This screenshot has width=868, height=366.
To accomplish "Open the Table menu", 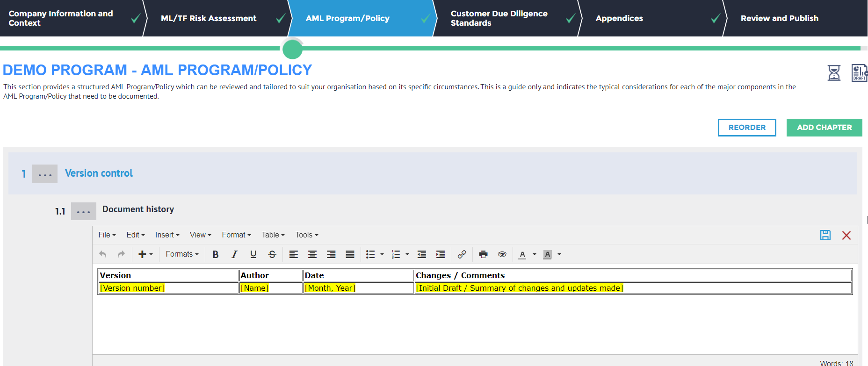I will (x=273, y=235).
